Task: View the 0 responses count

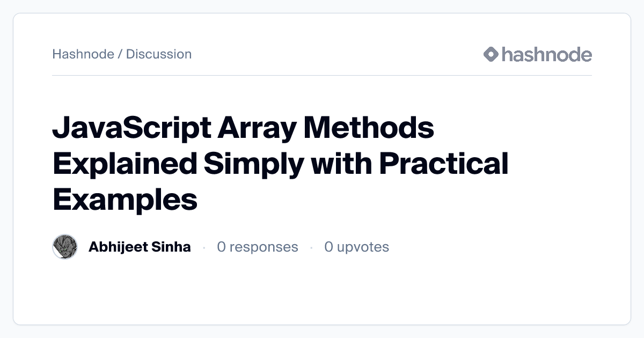Action: (258, 247)
